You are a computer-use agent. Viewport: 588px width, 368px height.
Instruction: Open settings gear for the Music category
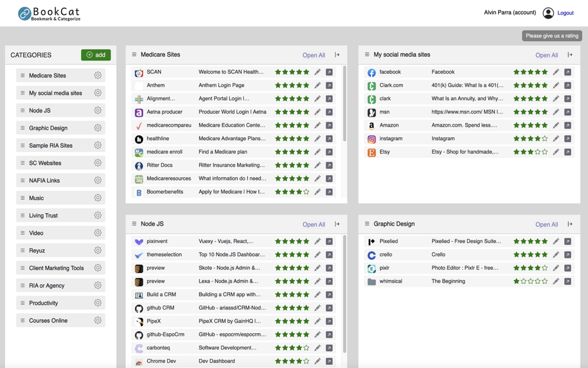(x=98, y=197)
